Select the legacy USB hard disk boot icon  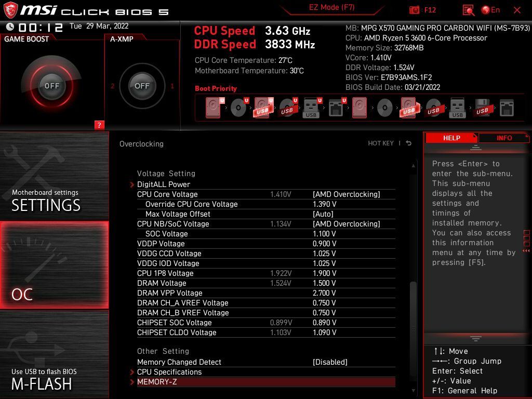click(410, 108)
